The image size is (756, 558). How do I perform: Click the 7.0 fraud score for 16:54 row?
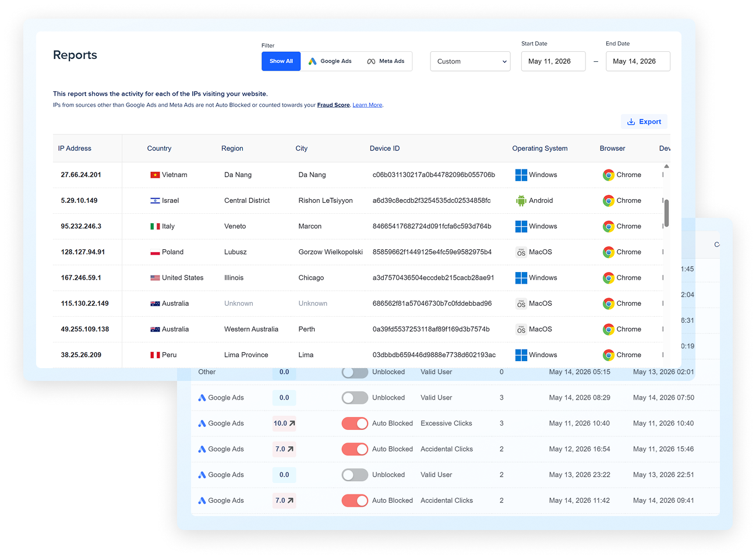point(284,449)
